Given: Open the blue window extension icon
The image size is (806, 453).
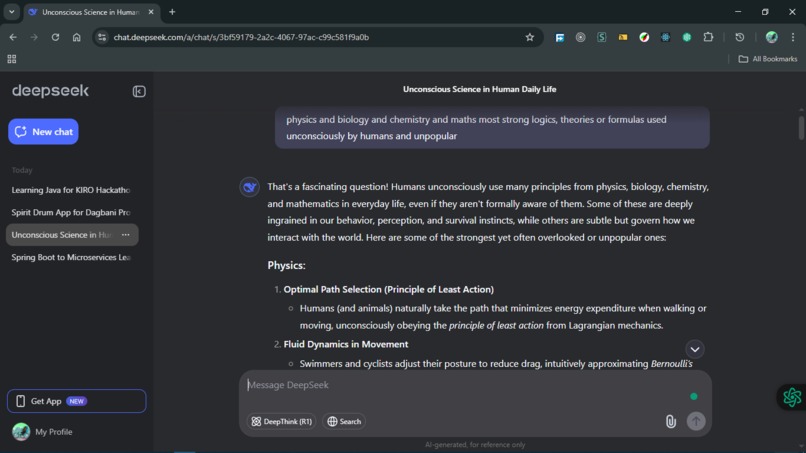Looking at the screenshot, I should coord(559,37).
